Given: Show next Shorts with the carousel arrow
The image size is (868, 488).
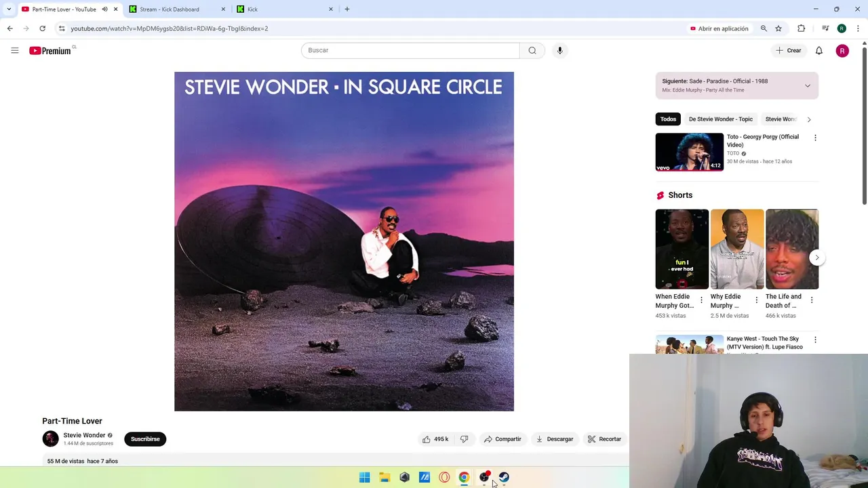Looking at the screenshot, I should click(816, 258).
